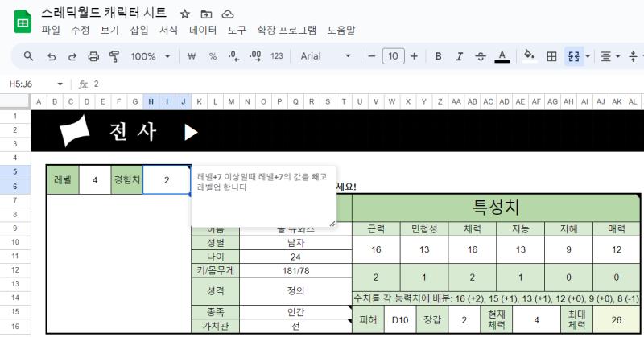
Task: Select column header H
Action: click(x=151, y=101)
